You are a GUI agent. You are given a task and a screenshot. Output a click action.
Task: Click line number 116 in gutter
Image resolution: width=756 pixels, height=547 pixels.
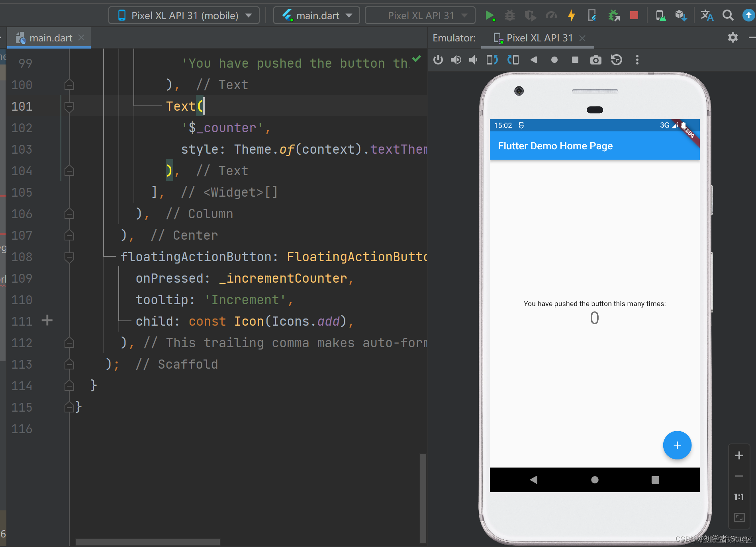22,429
